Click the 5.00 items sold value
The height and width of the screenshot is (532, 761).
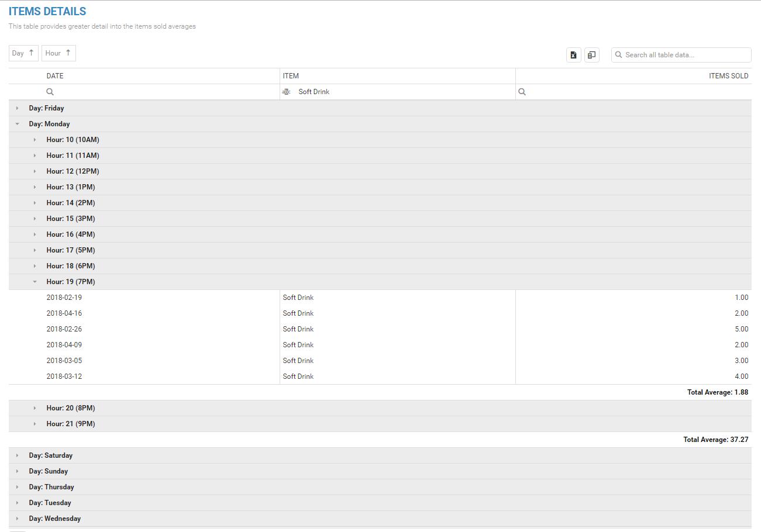pos(741,329)
